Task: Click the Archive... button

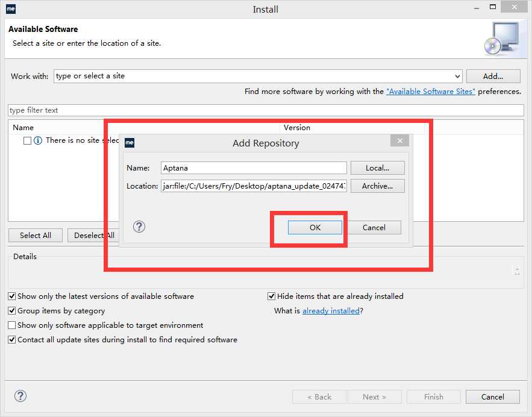Action: click(378, 186)
